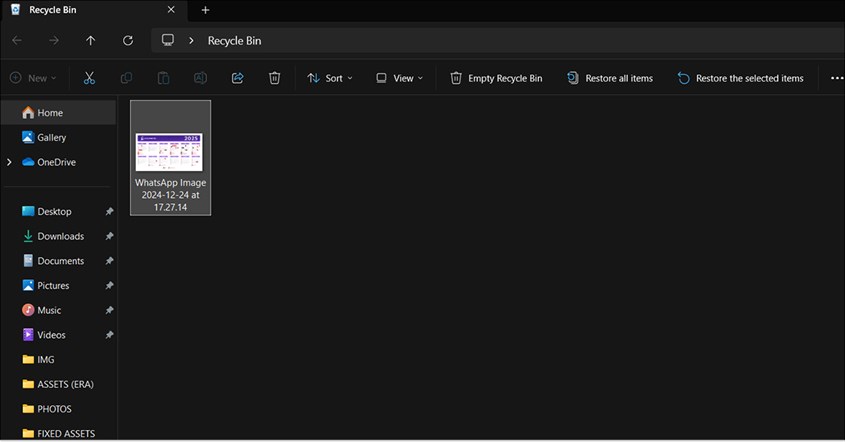Close the Recycle Bin tab
Viewport: 845px width, 442px height.
coord(171,10)
